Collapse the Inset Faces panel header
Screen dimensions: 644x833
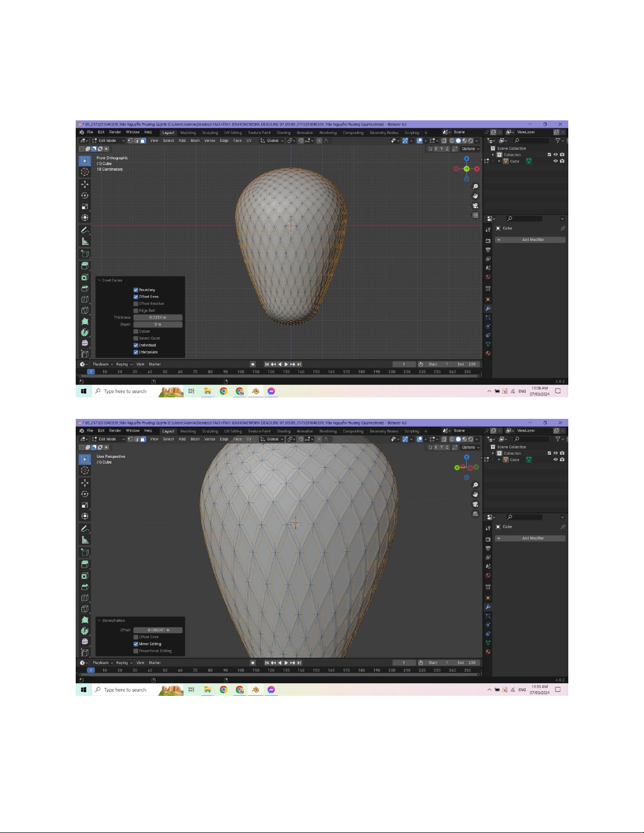point(99,281)
